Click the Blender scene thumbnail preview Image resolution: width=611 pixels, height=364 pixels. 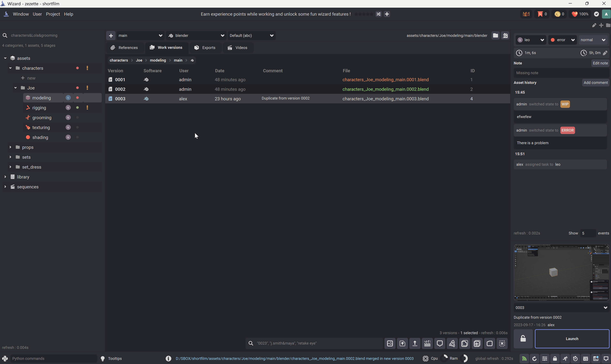tap(561, 272)
